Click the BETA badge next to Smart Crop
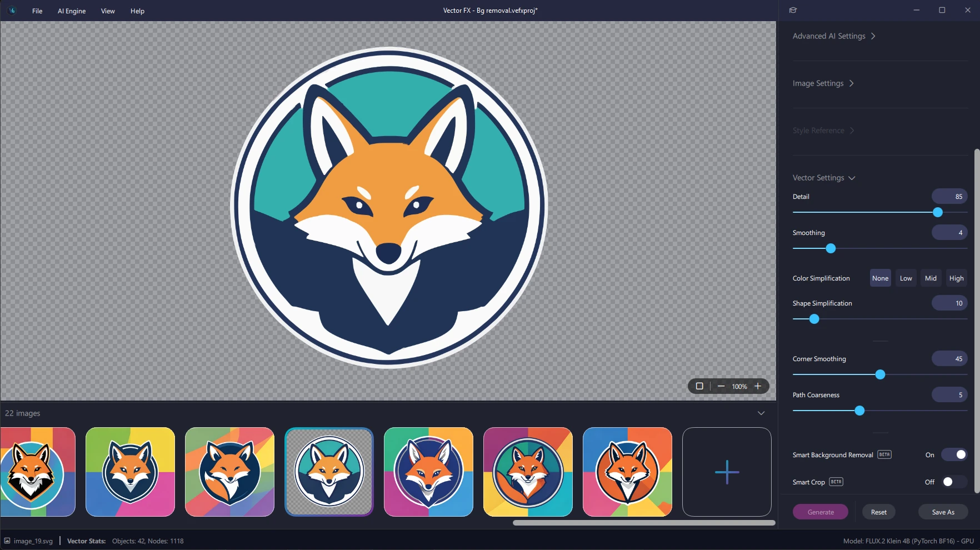The image size is (980, 550). click(x=836, y=482)
